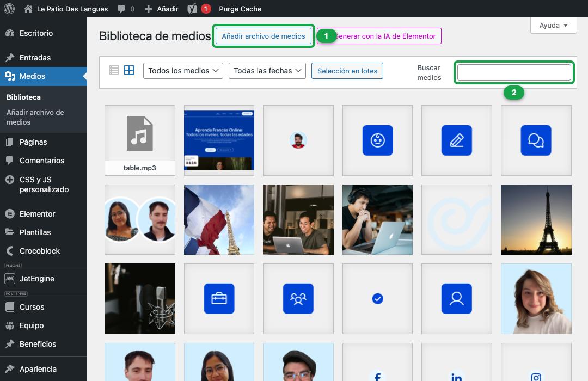Select the man with headphones photo
The height and width of the screenshot is (381, 588).
coord(378,219)
